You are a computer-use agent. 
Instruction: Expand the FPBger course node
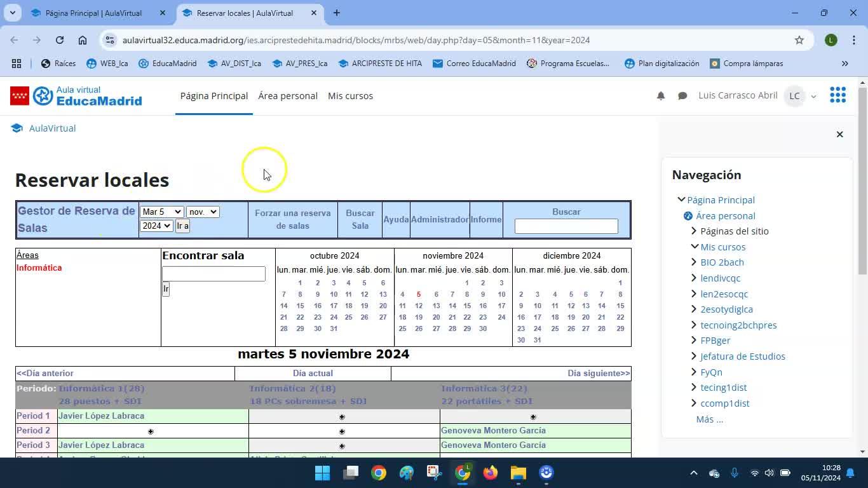click(x=694, y=341)
